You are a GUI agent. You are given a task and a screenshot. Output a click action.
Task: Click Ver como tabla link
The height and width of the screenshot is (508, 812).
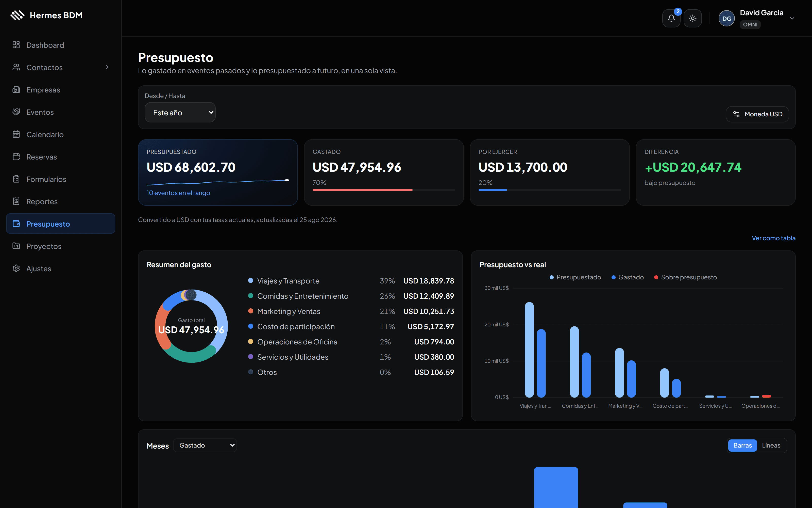pos(773,238)
